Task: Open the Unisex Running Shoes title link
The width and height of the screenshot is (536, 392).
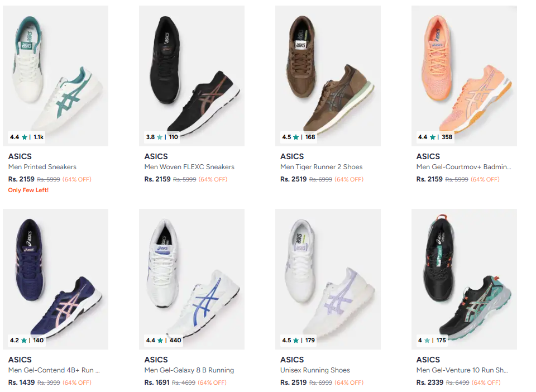Action: coord(315,370)
